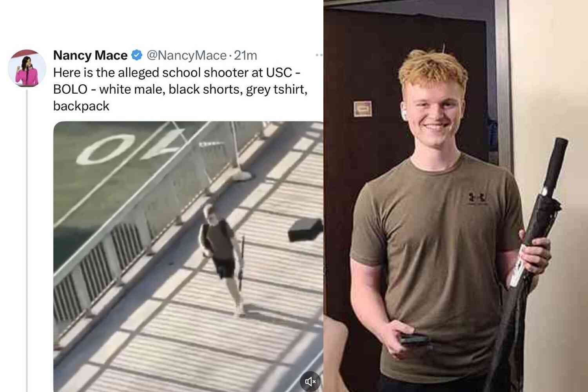The width and height of the screenshot is (588, 392).
Task: Click the word backpack in the tweet
Action: tap(81, 106)
